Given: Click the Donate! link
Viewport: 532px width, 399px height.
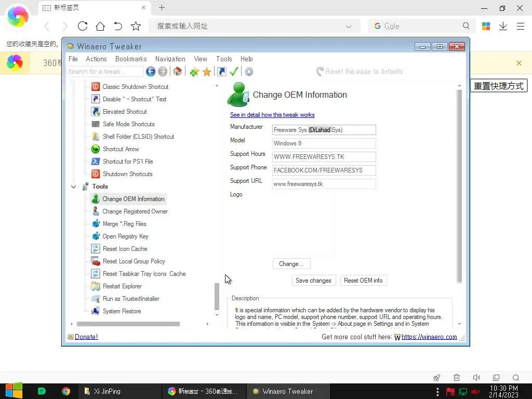Looking at the screenshot, I should (86, 337).
